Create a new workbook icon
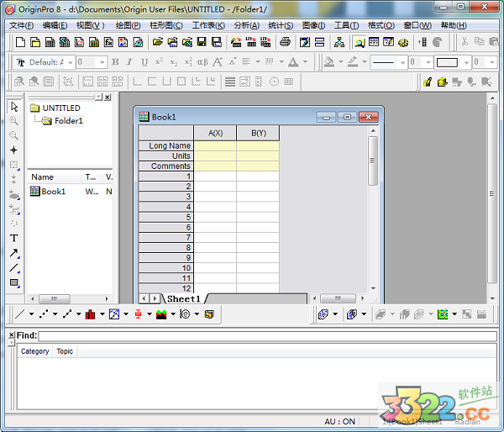Viewport: 504px width, 432px height. [x=50, y=42]
